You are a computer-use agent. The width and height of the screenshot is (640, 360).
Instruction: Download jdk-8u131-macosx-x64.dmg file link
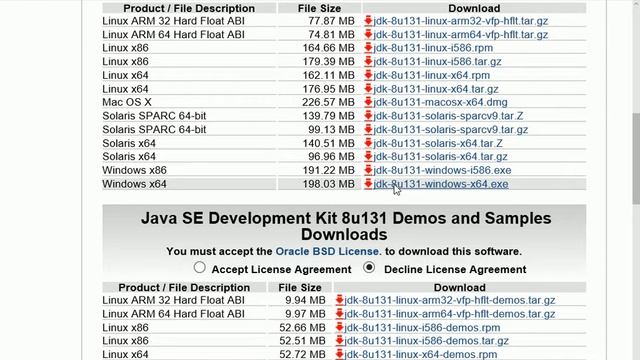point(440,102)
